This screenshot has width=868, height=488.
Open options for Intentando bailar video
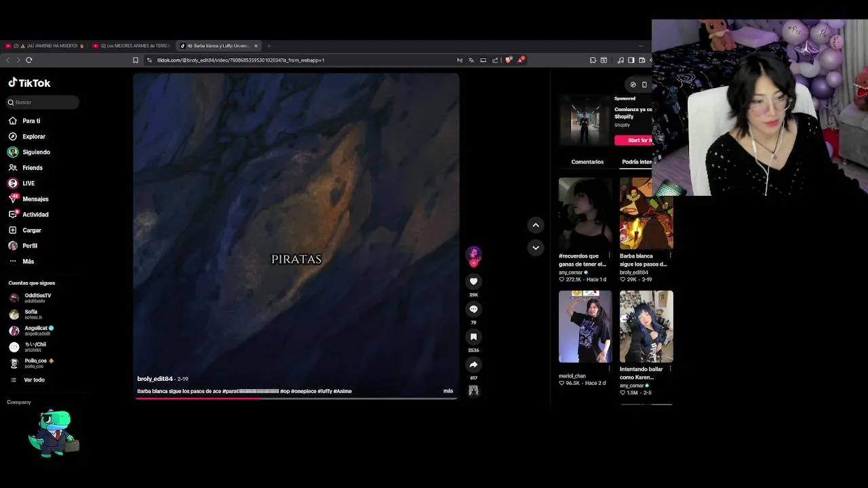tap(670, 369)
